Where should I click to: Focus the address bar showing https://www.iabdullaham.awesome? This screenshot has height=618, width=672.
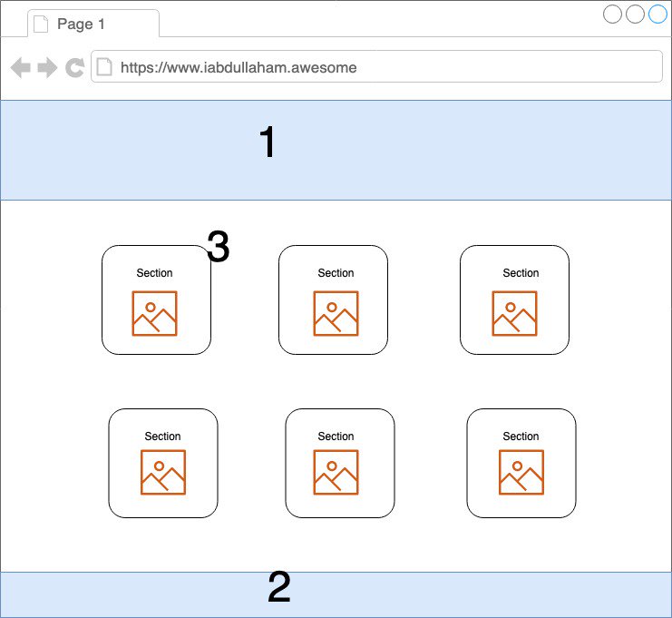click(376, 66)
